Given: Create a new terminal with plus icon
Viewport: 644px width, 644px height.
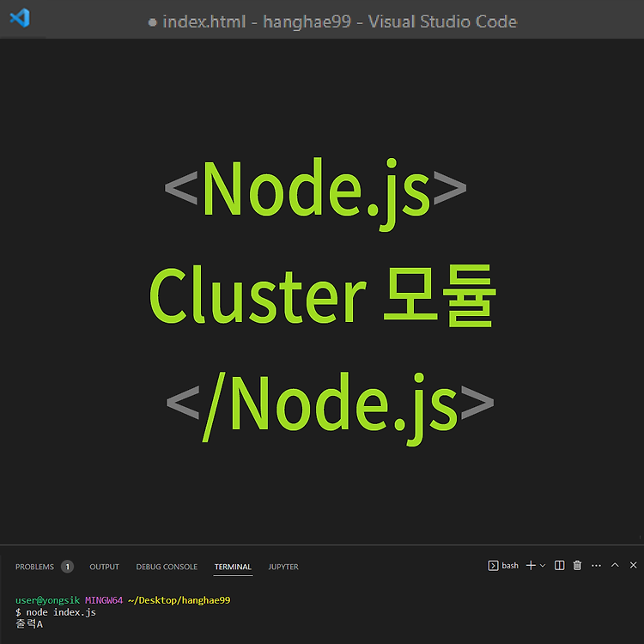Looking at the screenshot, I should pos(531,566).
